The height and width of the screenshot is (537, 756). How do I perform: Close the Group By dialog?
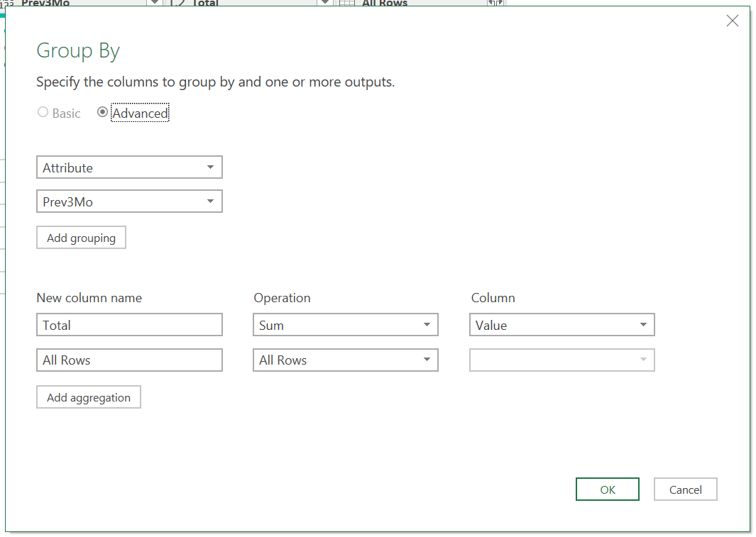click(732, 21)
